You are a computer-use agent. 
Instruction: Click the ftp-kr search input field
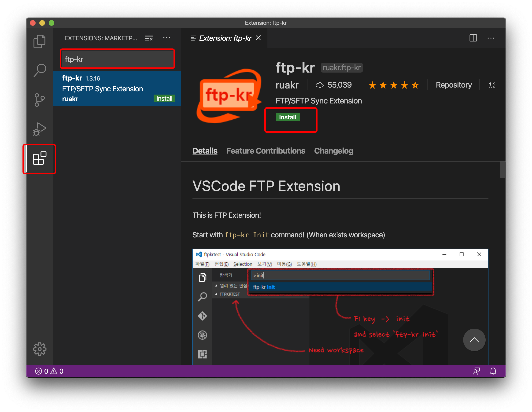117,59
